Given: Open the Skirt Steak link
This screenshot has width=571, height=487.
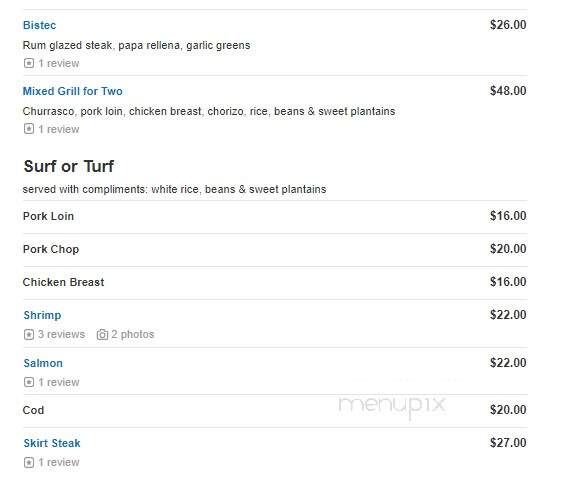Looking at the screenshot, I should pyautogui.click(x=52, y=443).
